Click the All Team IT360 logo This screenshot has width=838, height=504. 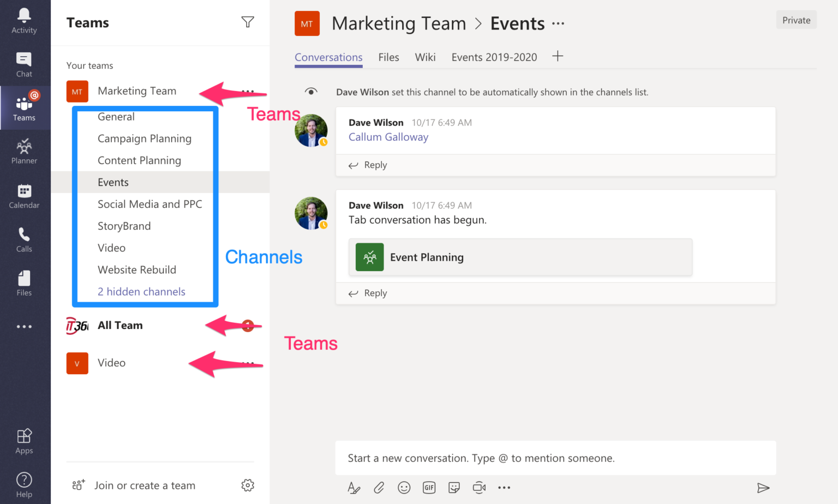pos(77,326)
